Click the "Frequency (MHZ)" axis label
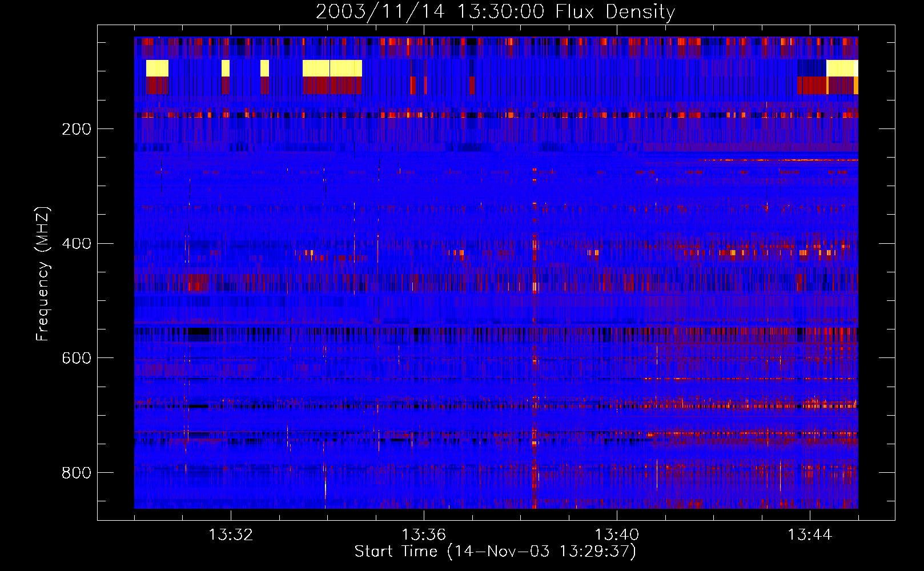Screen dimensions: 924x571 (42, 274)
